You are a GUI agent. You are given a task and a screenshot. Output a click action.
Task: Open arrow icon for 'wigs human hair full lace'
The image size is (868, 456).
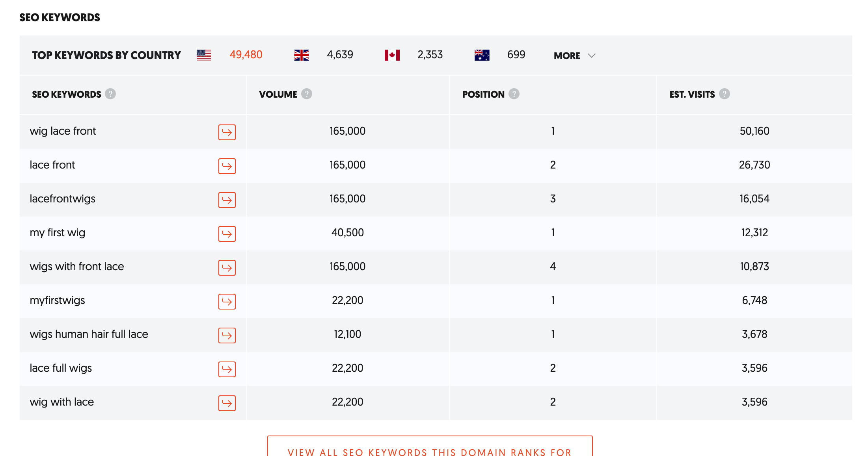[x=227, y=336]
